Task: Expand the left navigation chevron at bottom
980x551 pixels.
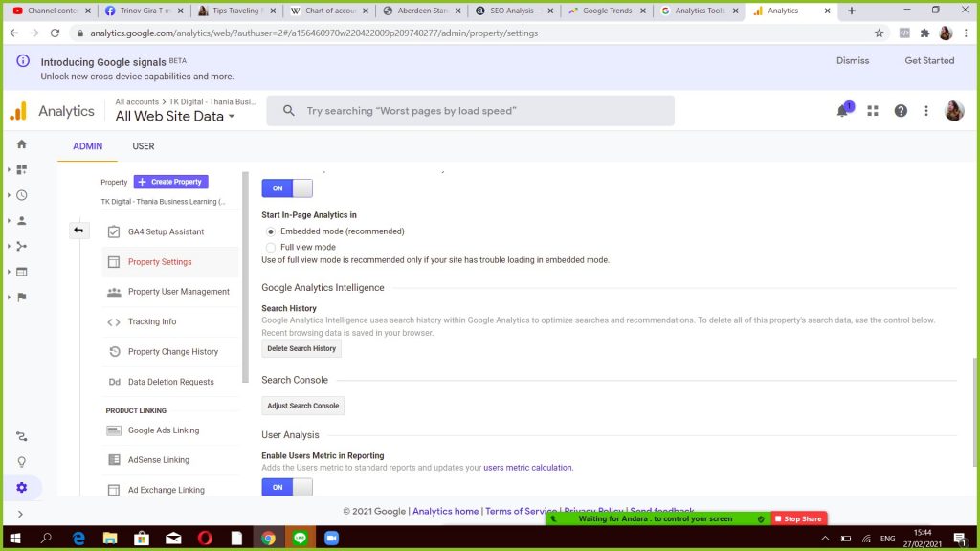Action: [21, 515]
